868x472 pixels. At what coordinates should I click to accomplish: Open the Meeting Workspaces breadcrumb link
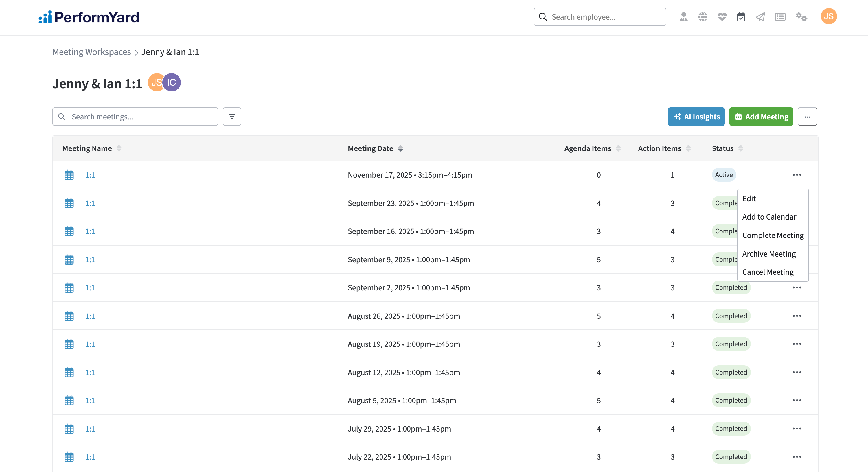point(92,52)
